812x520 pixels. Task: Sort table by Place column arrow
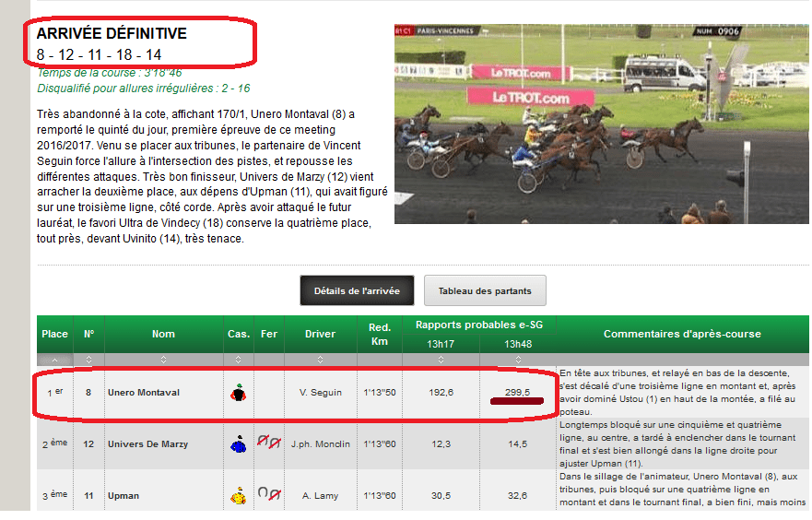pyautogui.click(x=54, y=359)
